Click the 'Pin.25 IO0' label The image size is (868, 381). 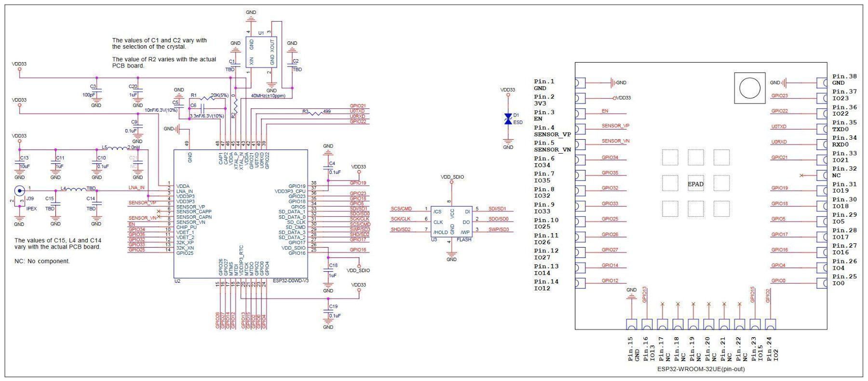(845, 280)
